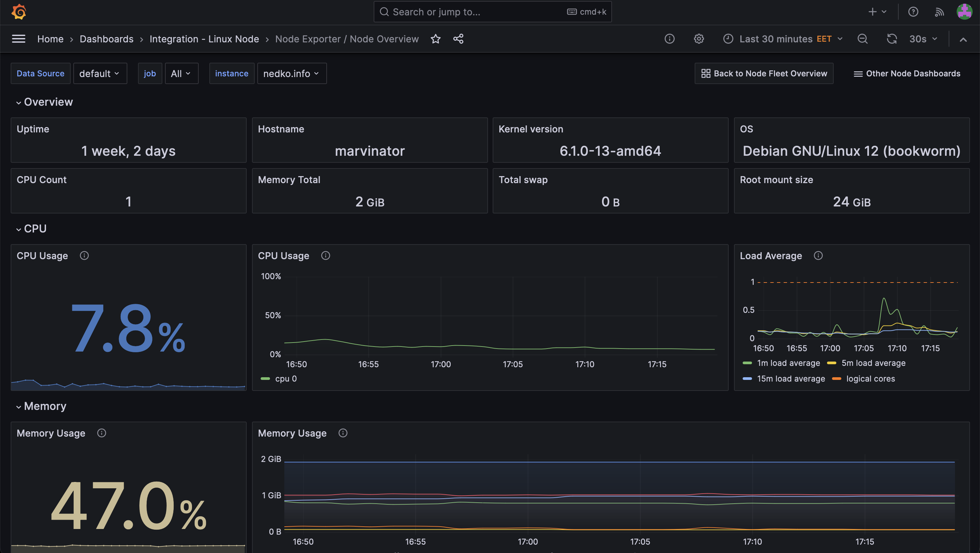The height and width of the screenshot is (553, 980).
Task: Focus the Search or jump to field
Action: click(x=493, y=12)
